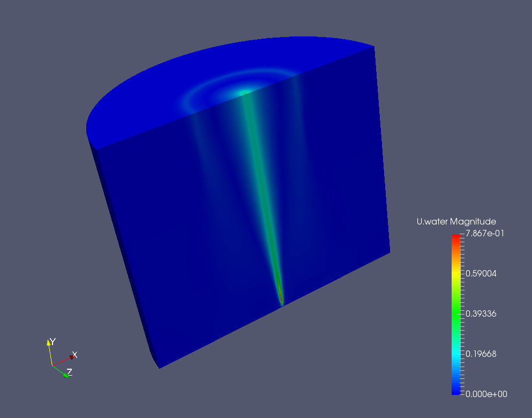Click the 0.000e+00 minimum value label
532x418 pixels.
pyautogui.click(x=484, y=394)
